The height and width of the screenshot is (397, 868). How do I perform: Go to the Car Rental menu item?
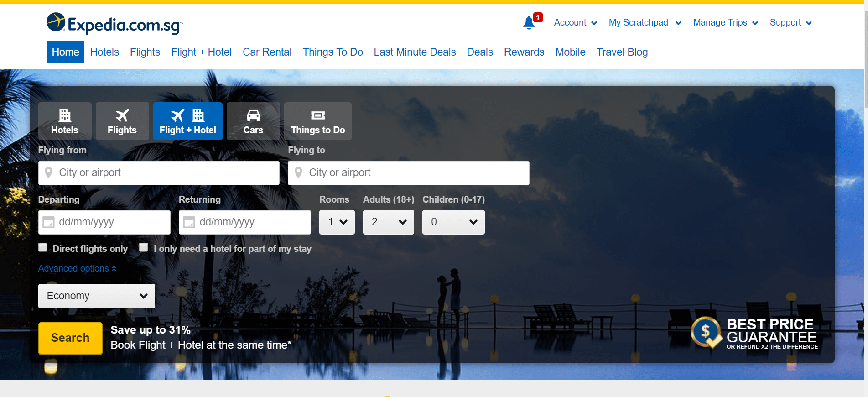pyautogui.click(x=267, y=52)
